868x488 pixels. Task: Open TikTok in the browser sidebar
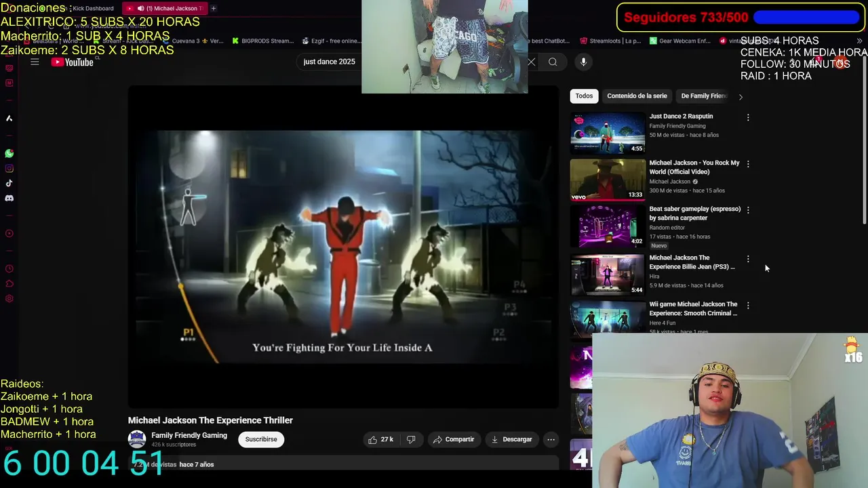[9, 183]
